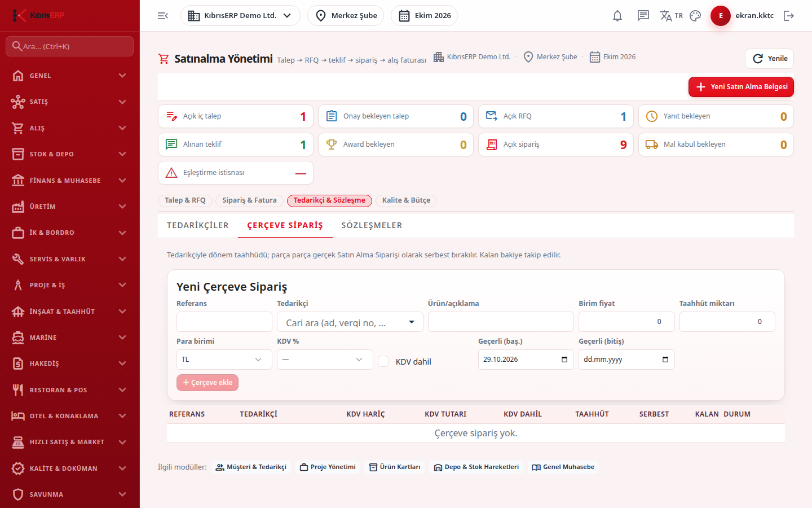Open the Para birimi TL dropdown

[x=224, y=360]
